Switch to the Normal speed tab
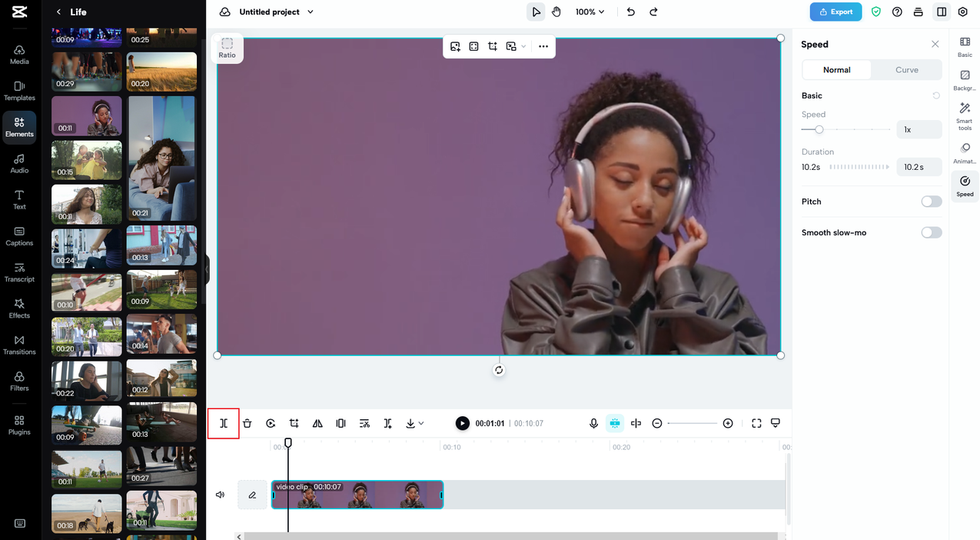Image resolution: width=980 pixels, height=540 pixels. [837, 69]
